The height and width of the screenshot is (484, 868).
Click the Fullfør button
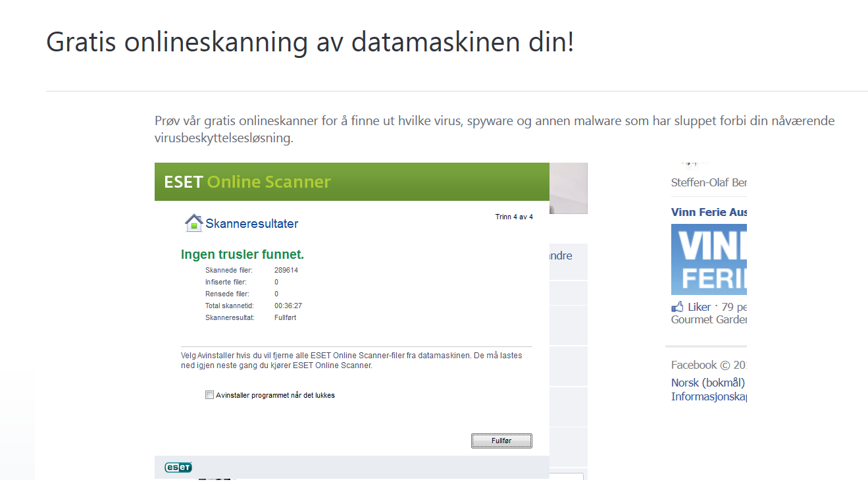[501, 441]
